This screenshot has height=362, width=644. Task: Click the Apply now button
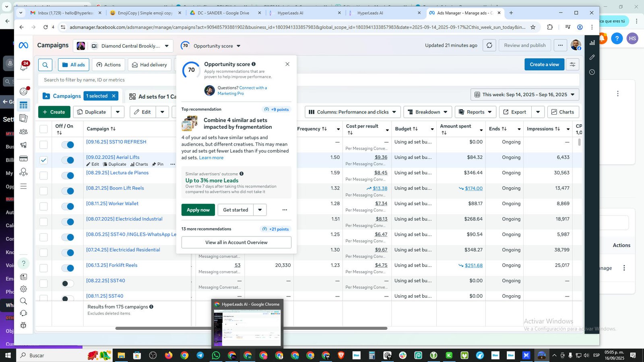click(198, 210)
